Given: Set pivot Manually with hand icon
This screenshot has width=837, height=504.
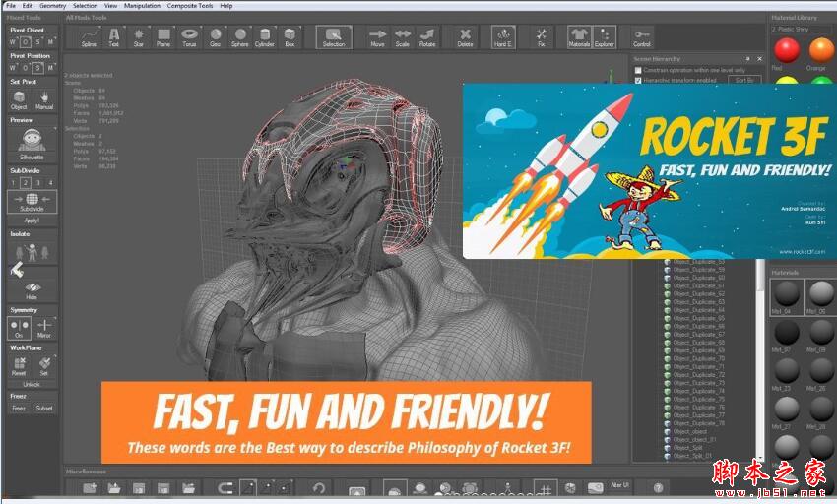Looking at the screenshot, I should [x=43, y=99].
